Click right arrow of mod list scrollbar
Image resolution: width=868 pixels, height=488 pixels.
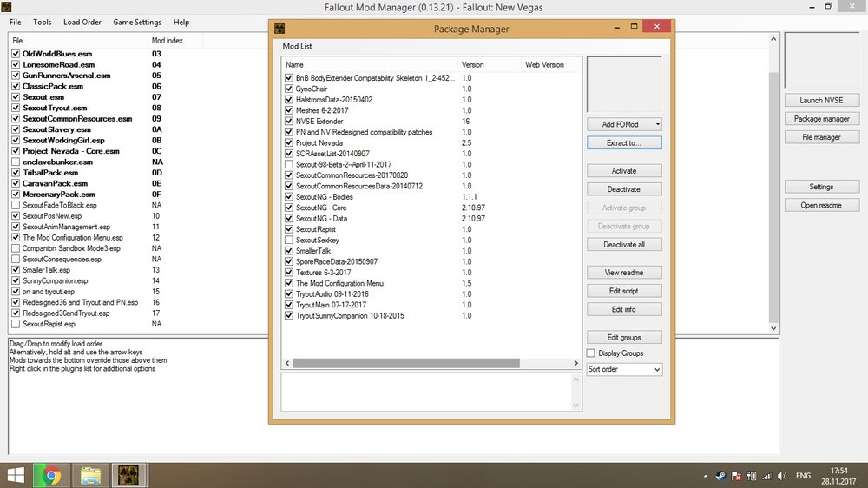pyautogui.click(x=575, y=363)
